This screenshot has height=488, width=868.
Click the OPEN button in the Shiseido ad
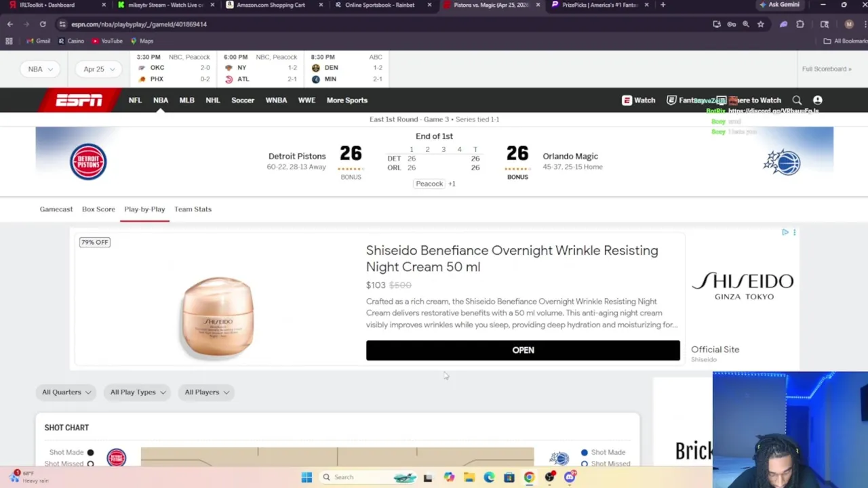click(x=523, y=350)
